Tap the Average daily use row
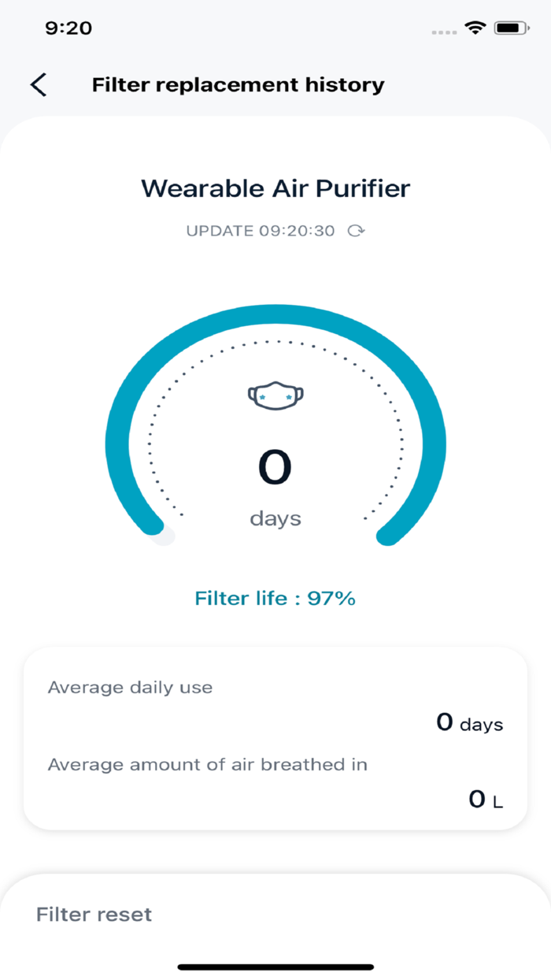This screenshot has height=980, width=551. [130, 687]
